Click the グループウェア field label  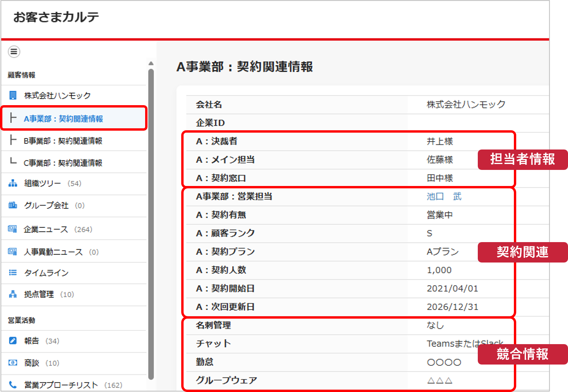tap(226, 380)
